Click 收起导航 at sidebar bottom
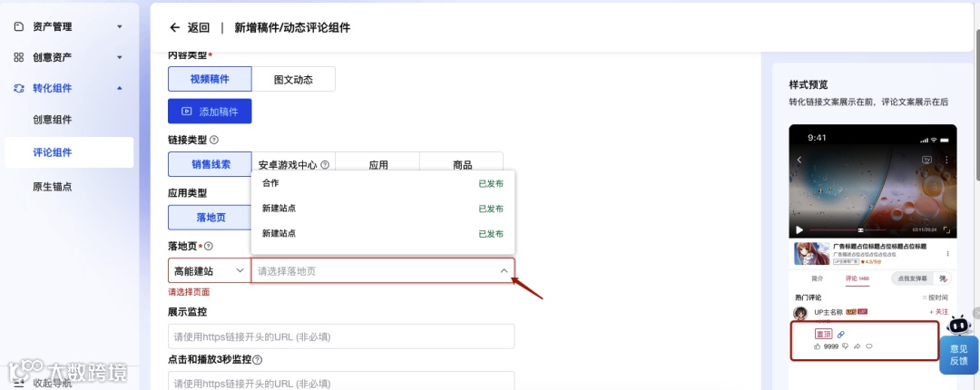980x390 pixels. tap(53, 383)
